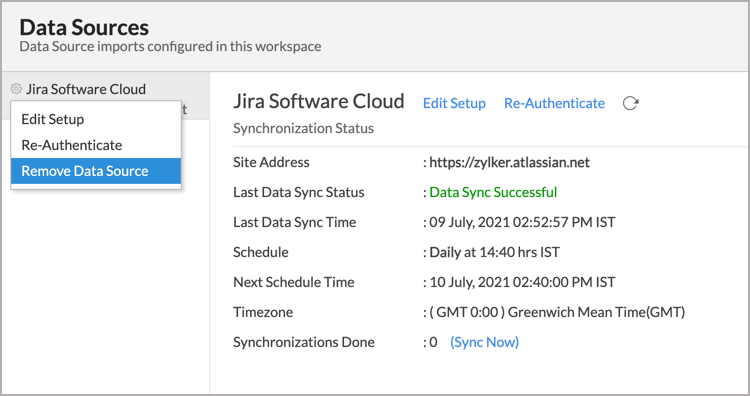Click the Last Data Sync Time value
This screenshot has height=396, width=750.
tap(522, 222)
